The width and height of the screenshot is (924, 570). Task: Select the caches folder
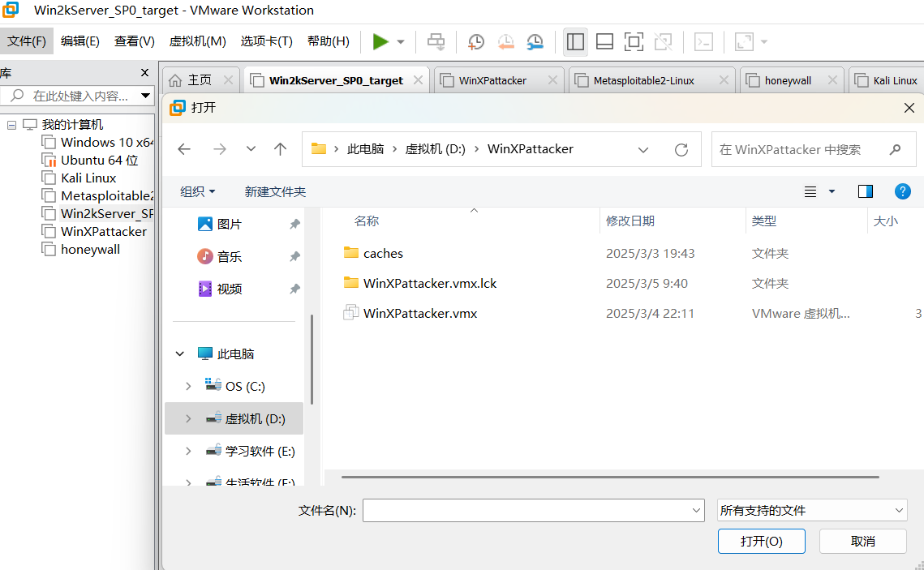click(383, 253)
